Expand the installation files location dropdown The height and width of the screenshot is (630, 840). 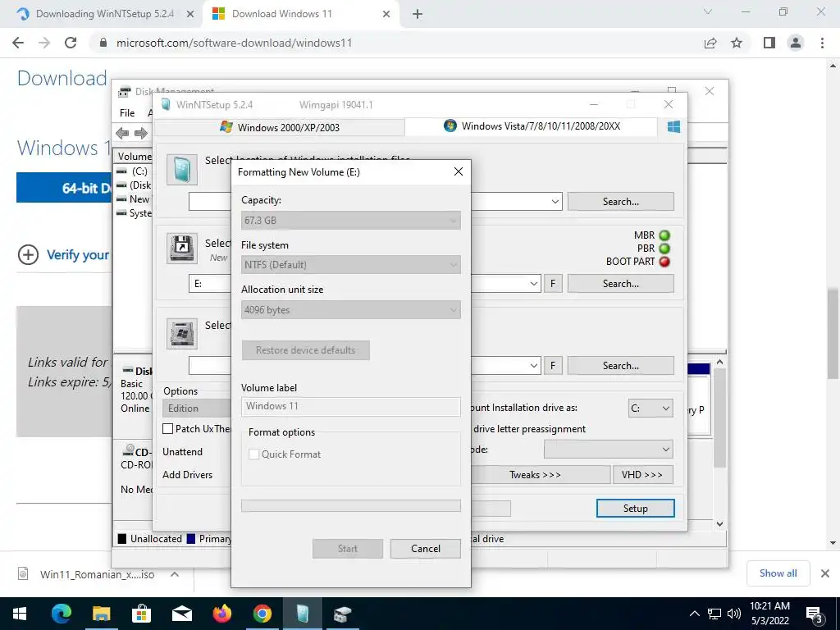[555, 202]
